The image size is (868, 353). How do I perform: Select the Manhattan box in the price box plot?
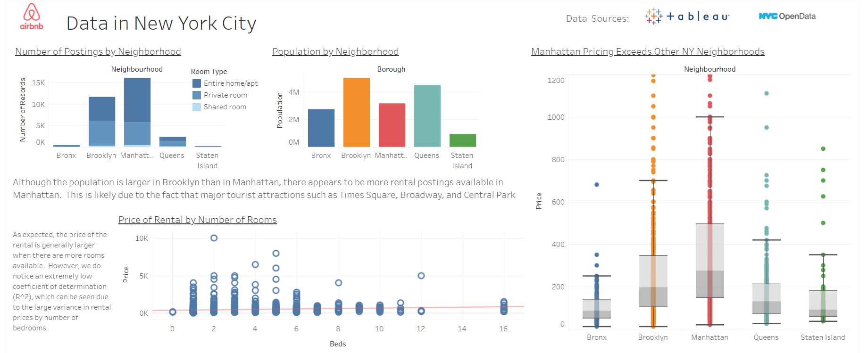pyautogui.click(x=709, y=260)
